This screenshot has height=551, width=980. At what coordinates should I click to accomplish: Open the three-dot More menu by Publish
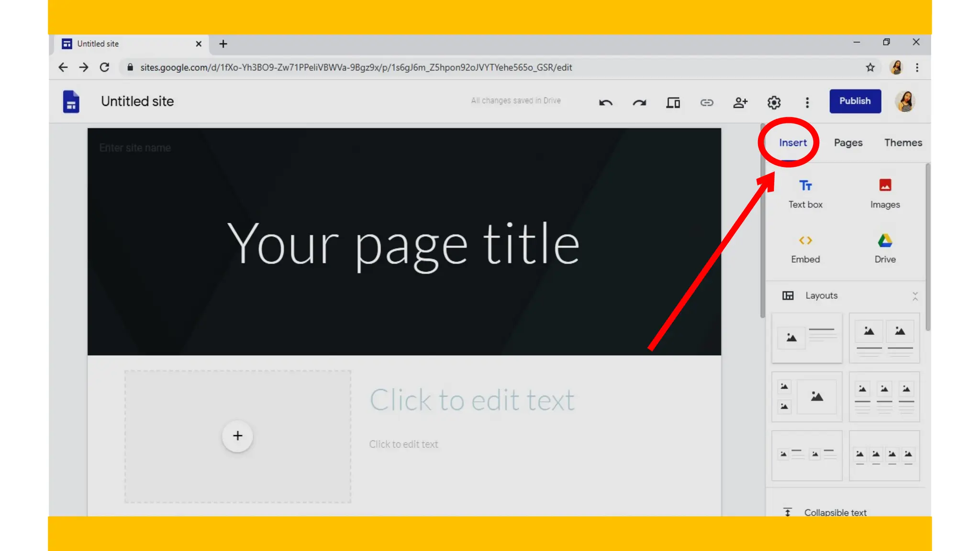tap(807, 102)
